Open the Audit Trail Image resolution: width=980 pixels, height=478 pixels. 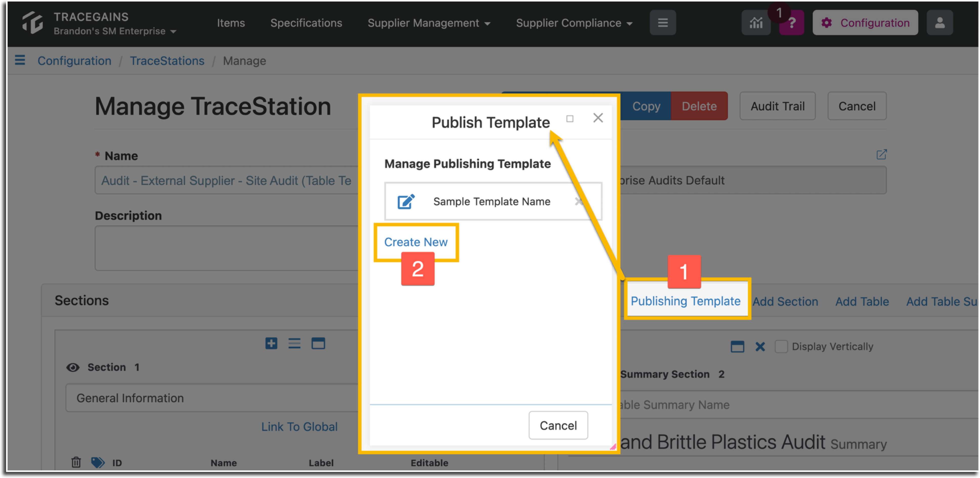coord(777,106)
